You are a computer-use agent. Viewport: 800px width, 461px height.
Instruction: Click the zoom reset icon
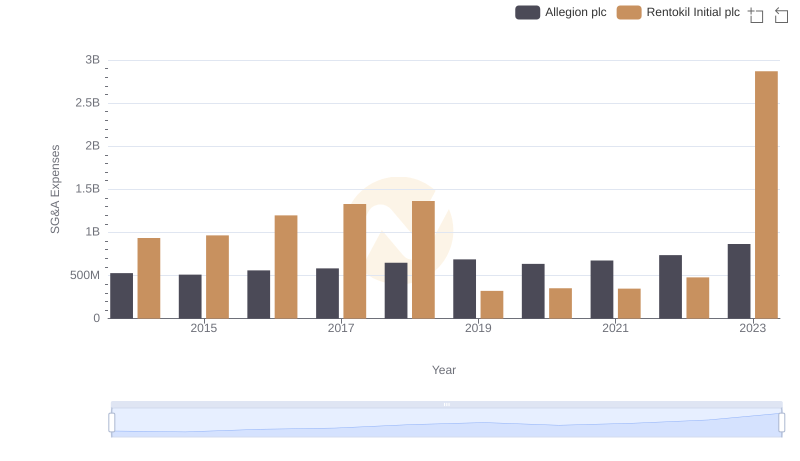tap(781, 15)
